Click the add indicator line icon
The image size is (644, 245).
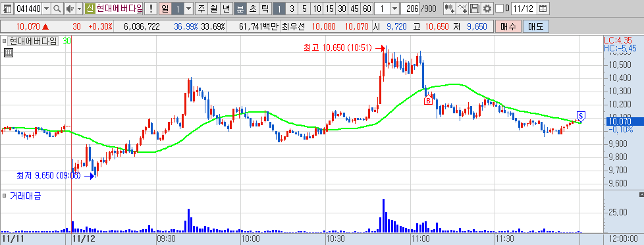coord(462,8)
